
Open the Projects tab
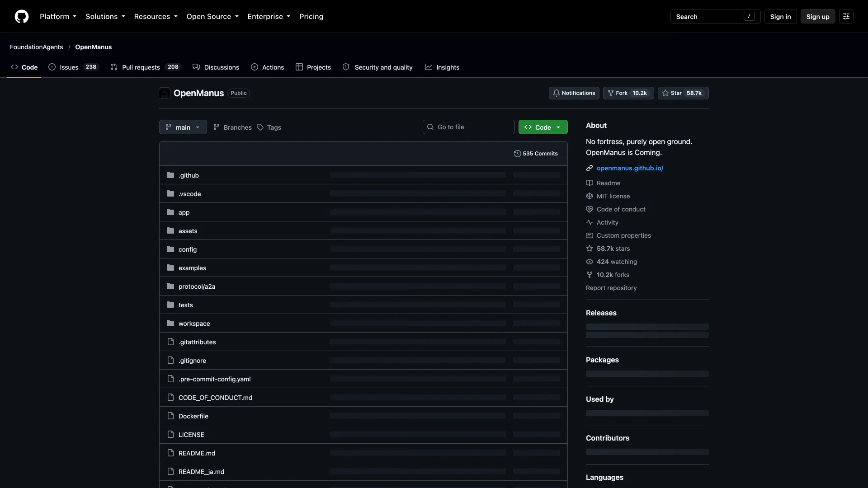pos(313,67)
